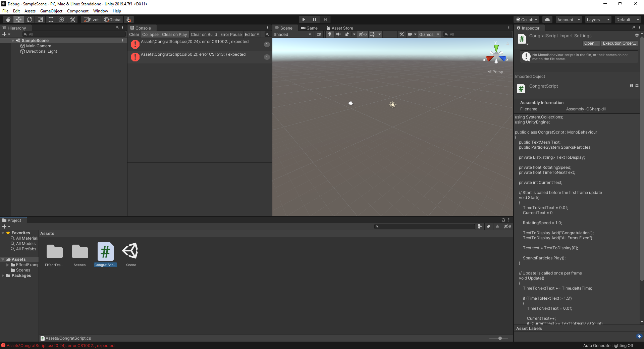Switch to the Game tab
The width and height of the screenshot is (644, 349).
click(x=309, y=28)
